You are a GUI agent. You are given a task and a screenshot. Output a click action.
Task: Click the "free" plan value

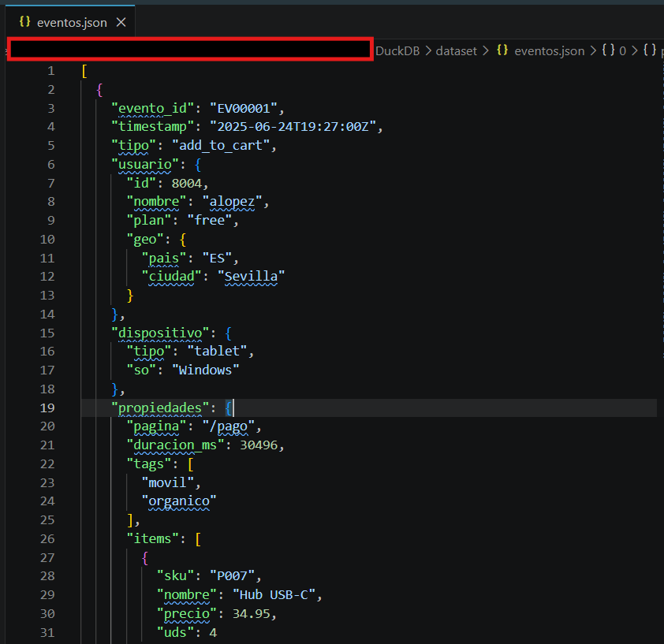[210, 221]
